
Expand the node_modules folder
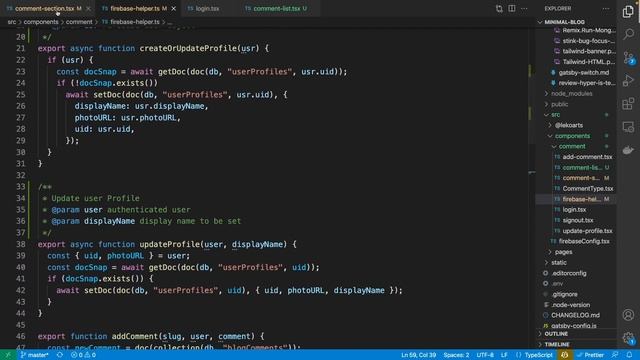pos(571,93)
